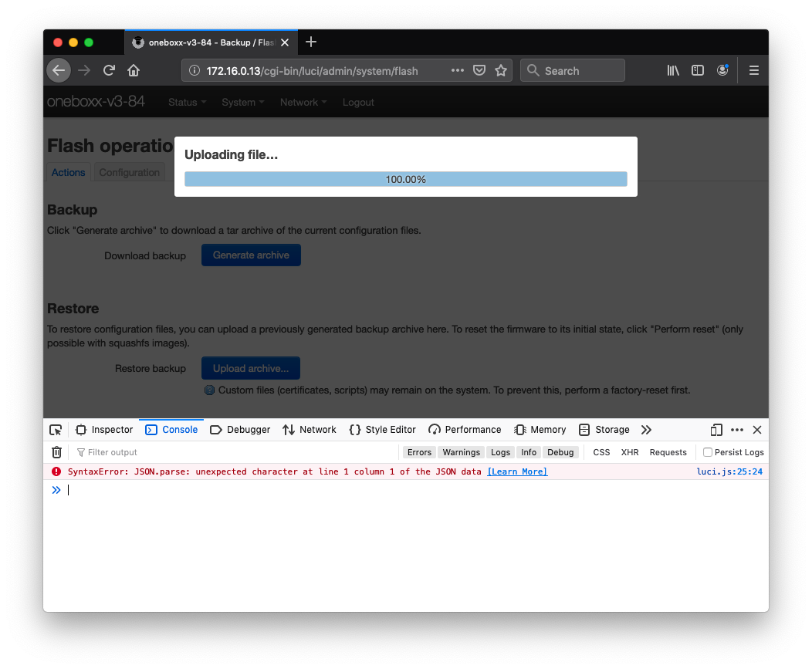Enable the Persist Logs checkbox
812x669 pixels.
tap(707, 452)
